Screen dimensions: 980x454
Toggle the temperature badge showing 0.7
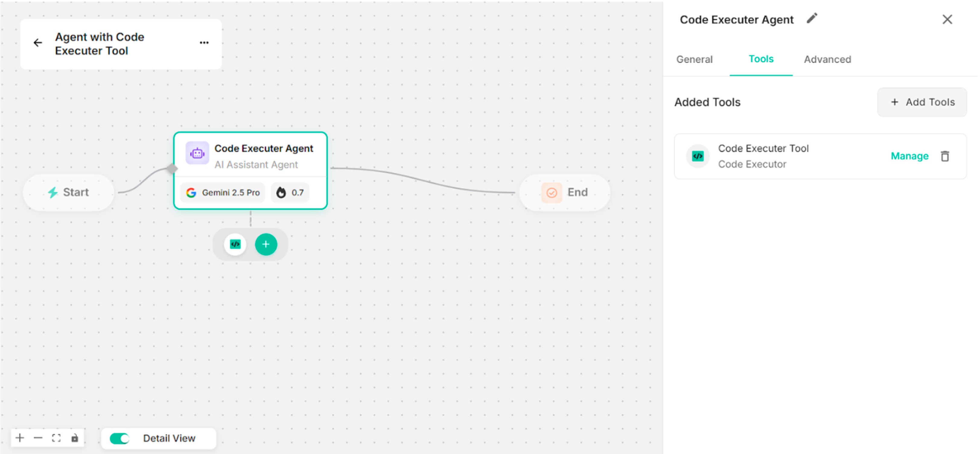pos(290,192)
